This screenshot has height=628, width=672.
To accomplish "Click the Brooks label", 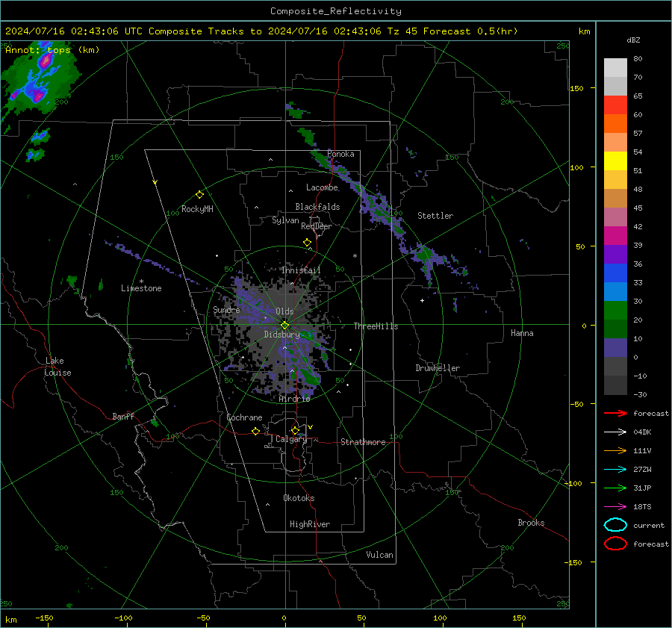I will [x=531, y=523].
